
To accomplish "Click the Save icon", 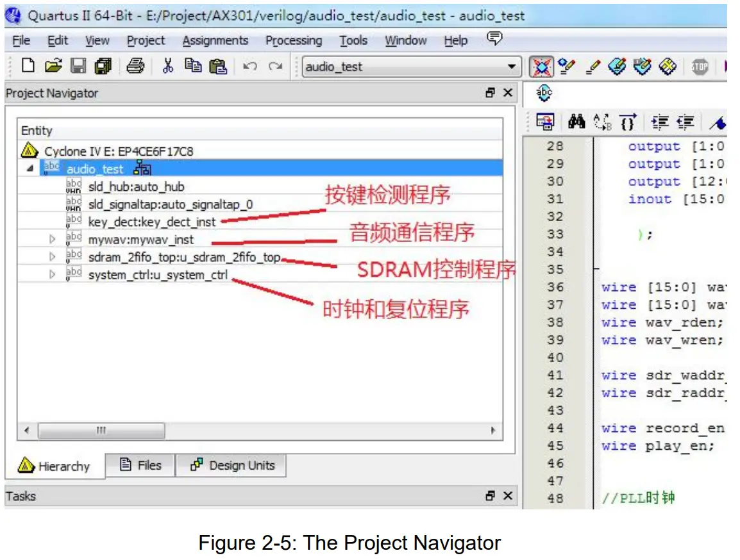I will [x=78, y=66].
